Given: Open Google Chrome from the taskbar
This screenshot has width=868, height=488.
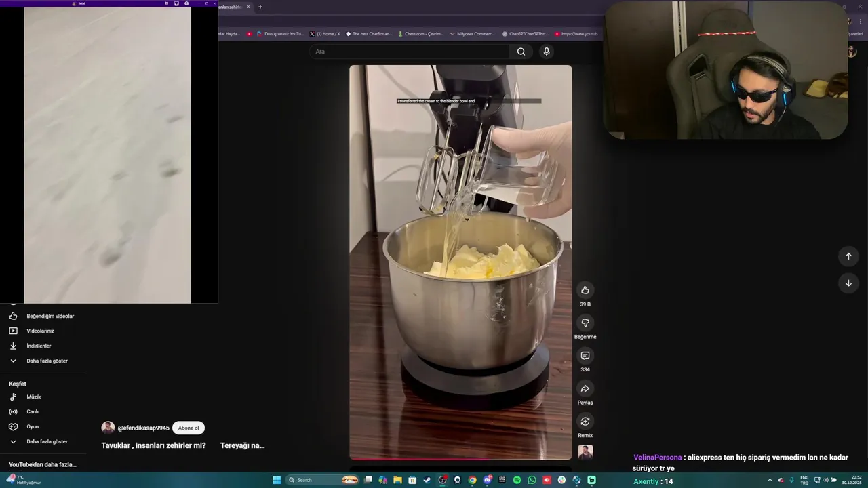Looking at the screenshot, I should [x=472, y=480].
